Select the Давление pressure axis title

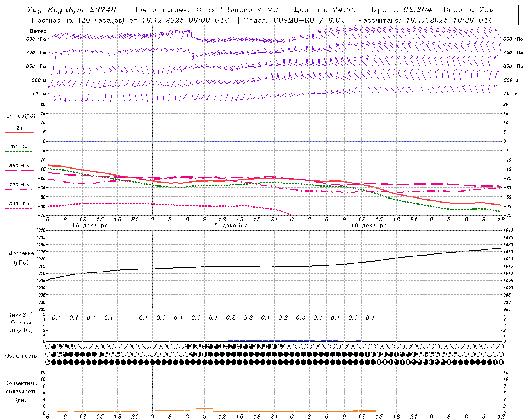tap(21, 253)
